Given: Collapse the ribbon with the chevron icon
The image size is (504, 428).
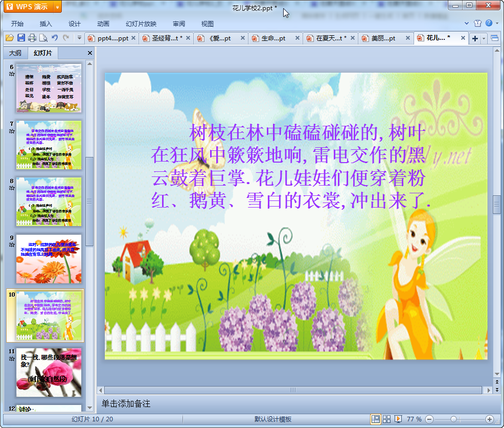Looking at the screenshot, I should tap(467, 23).
